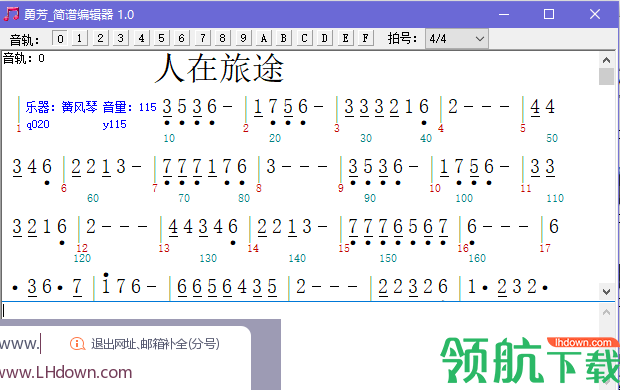Select track 6 button
The image size is (620, 390).
point(182,38)
